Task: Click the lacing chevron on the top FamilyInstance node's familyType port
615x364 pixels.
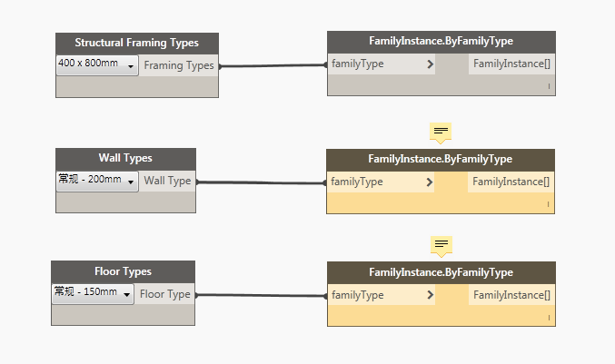Action: click(x=431, y=64)
